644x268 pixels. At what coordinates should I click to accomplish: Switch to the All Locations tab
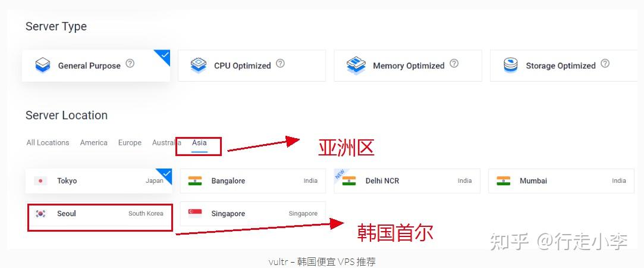[48, 142]
